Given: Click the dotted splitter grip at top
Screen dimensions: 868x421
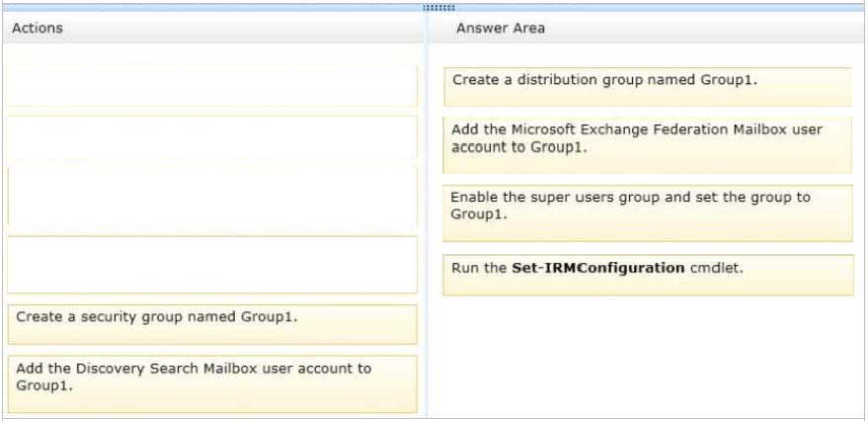Looking at the screenshot, I should coord(434,7).
